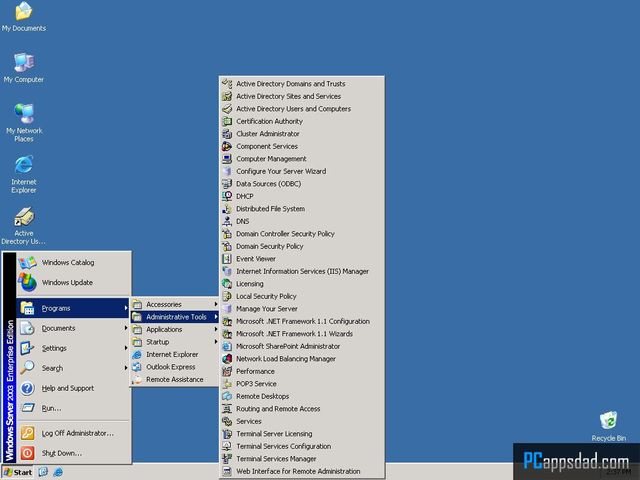Open Terminal Services Manager
The width and height of the screenshot is (640, 480).
pyautogui.click(x=302, y=459)
